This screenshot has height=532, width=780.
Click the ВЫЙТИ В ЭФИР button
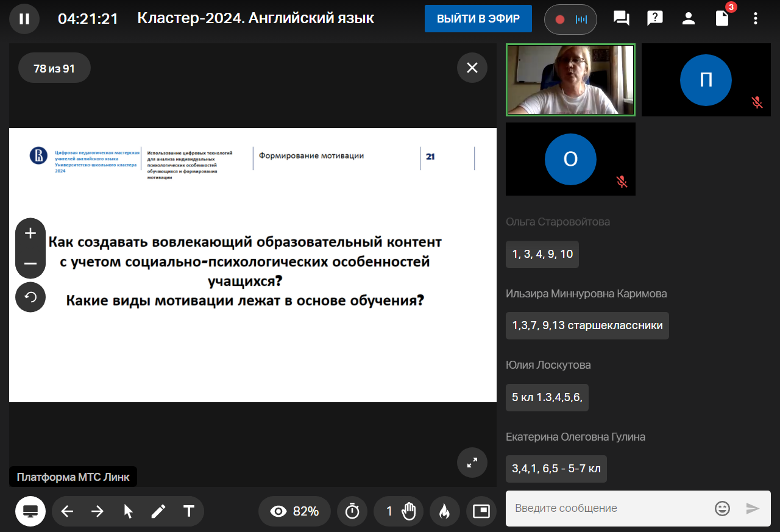pos(478,19)
